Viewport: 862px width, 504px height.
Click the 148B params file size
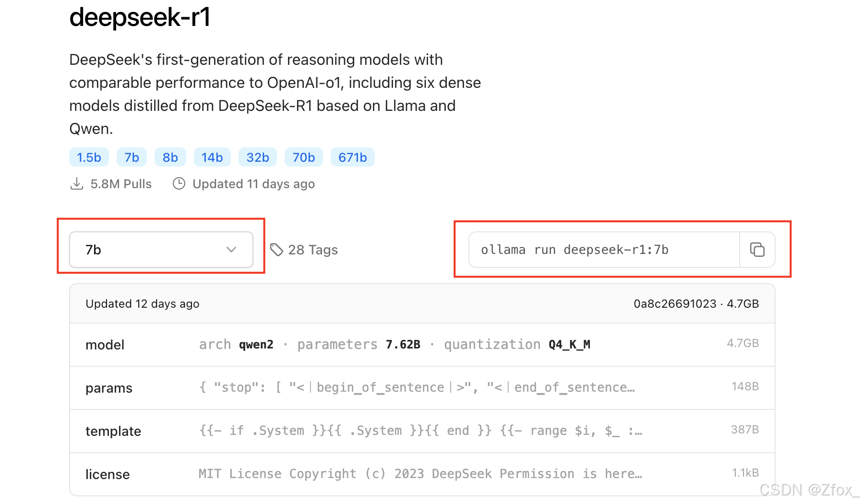(x=745, y=386)
